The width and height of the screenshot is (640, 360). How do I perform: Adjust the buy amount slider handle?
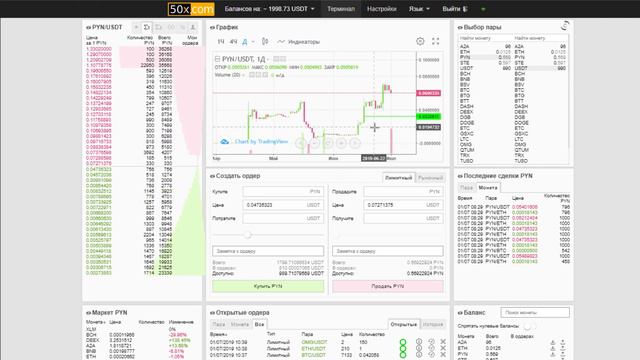(247, 235)
